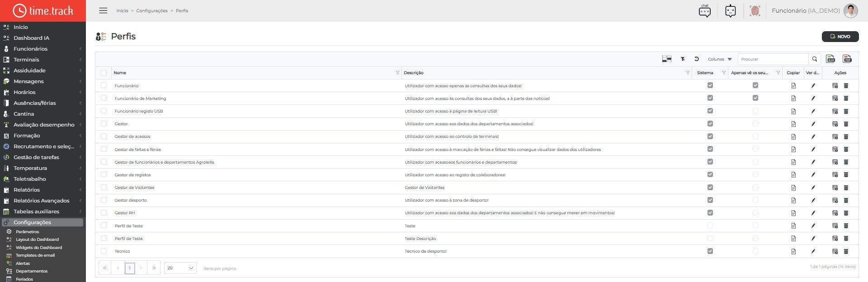Toggle Sistema checkbox for Gestor desporto
The height and width of the screenshot is (282, 868).
710,200
